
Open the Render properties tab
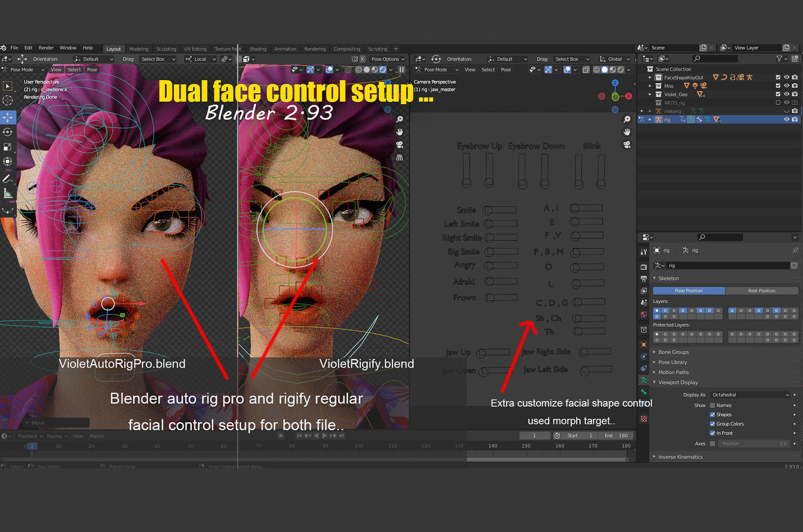643,267
